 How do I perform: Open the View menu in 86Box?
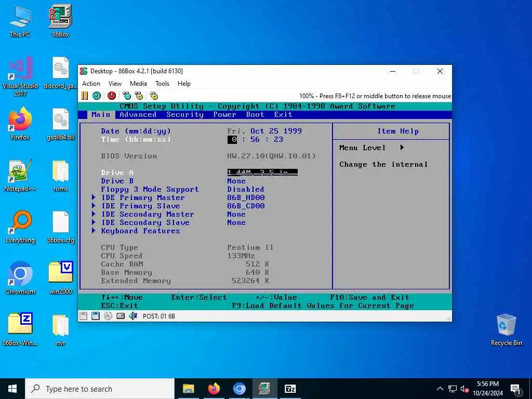tap(115, 84)
